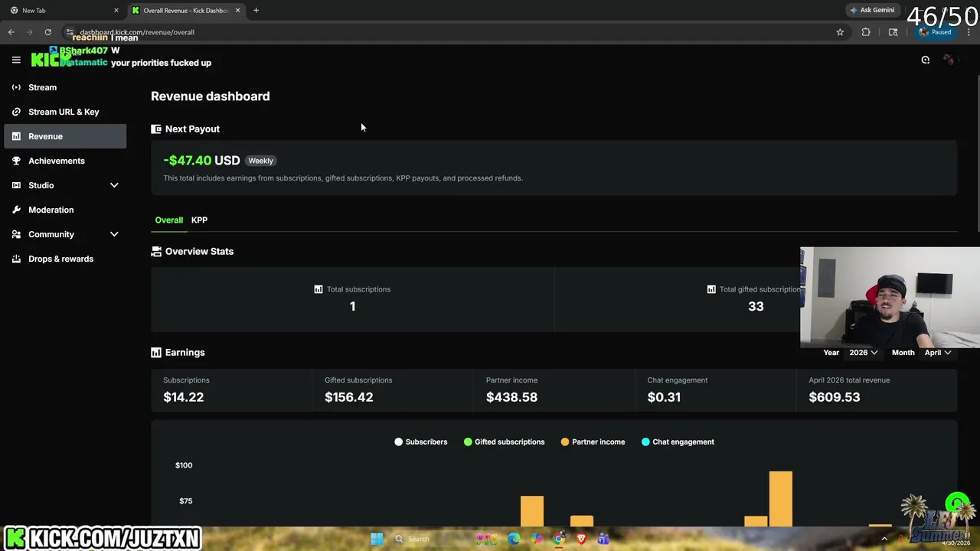
Task: Toggle the Partner income legend series
Action: point(593,442)
